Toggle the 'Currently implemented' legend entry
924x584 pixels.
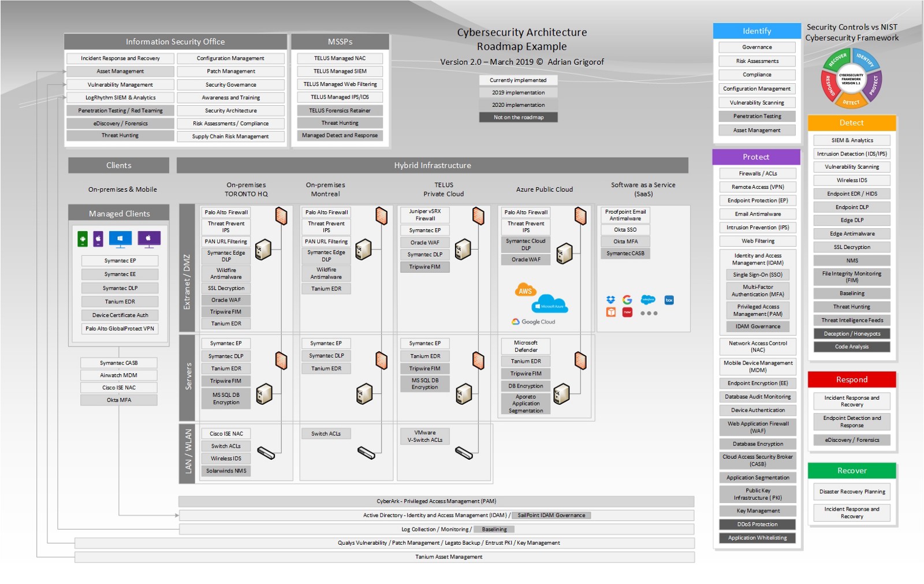coord(518,80)
